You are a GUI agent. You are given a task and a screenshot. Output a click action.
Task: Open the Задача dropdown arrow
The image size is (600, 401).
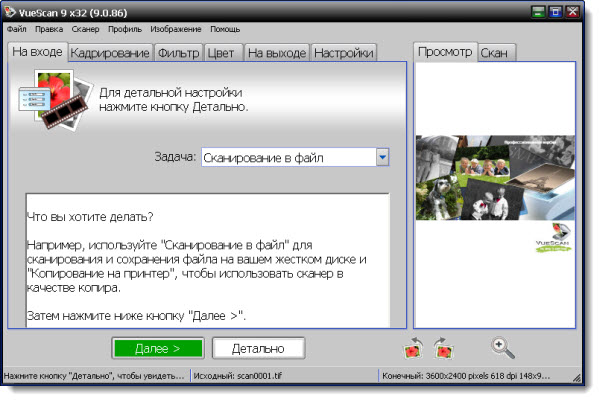click(x=382, y=157)
